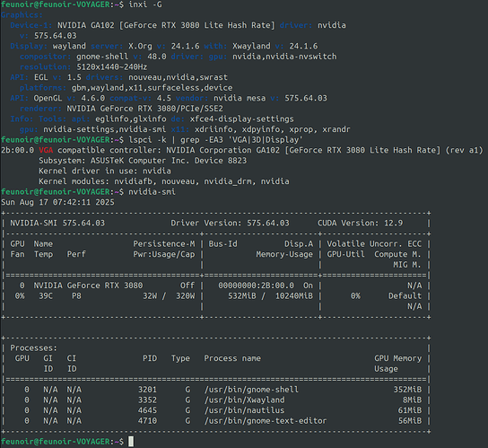Click the 'Memory-Usage' column header

tap(284, 254)
